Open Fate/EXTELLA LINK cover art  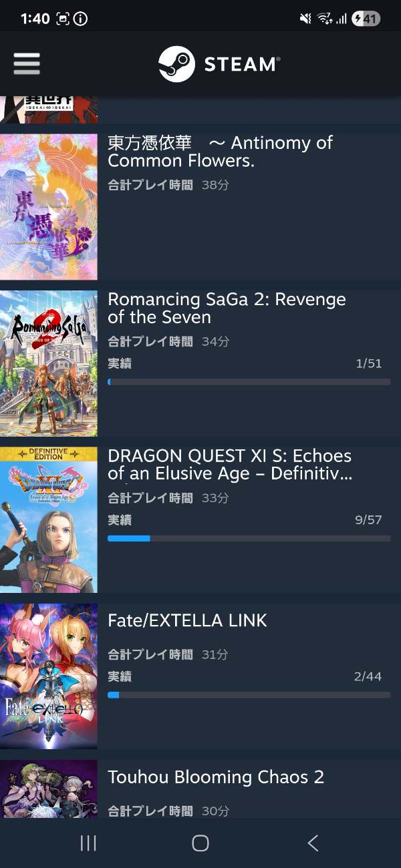[49, 676]
